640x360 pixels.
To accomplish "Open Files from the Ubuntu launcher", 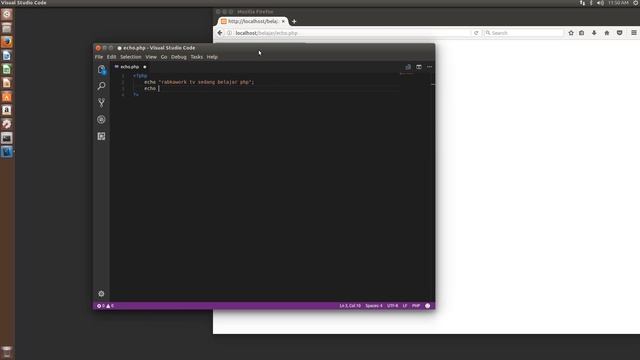I will pos(7,28).
